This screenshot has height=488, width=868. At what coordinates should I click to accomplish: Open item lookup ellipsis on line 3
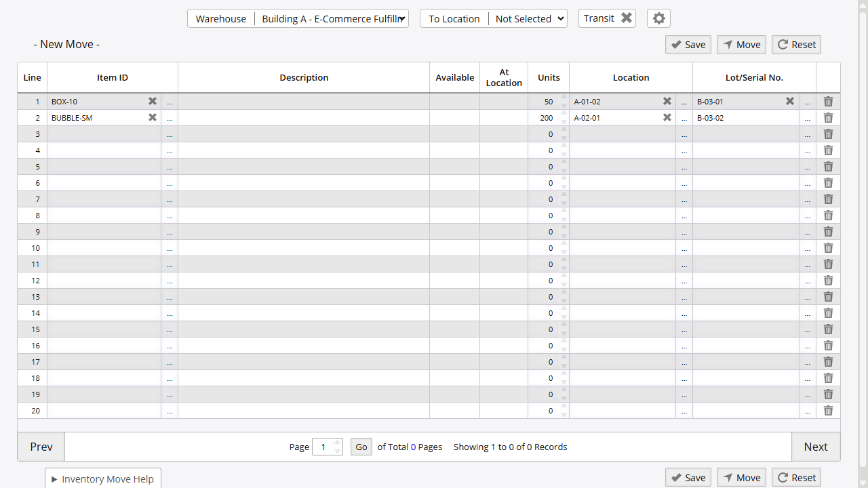pyautogui.click(x=170, y=134)
